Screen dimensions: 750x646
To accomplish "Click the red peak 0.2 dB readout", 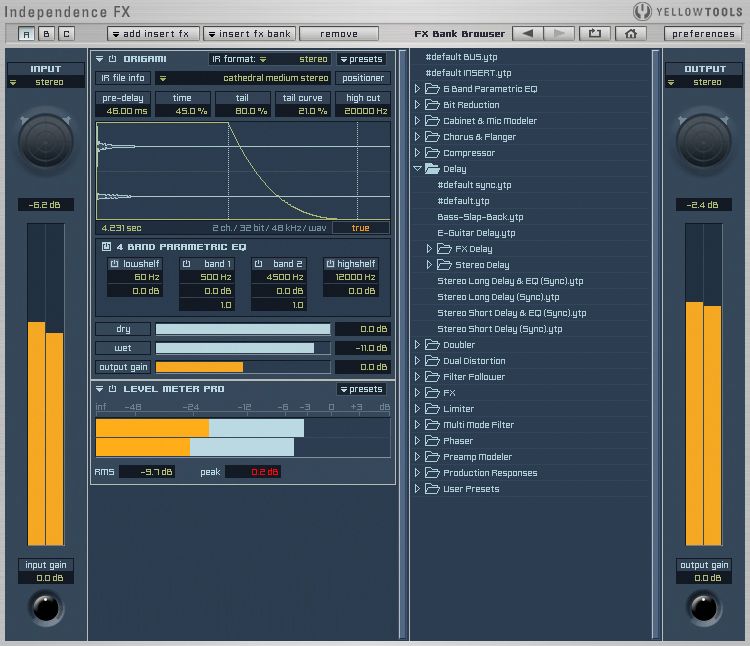I will click(253, 472).
